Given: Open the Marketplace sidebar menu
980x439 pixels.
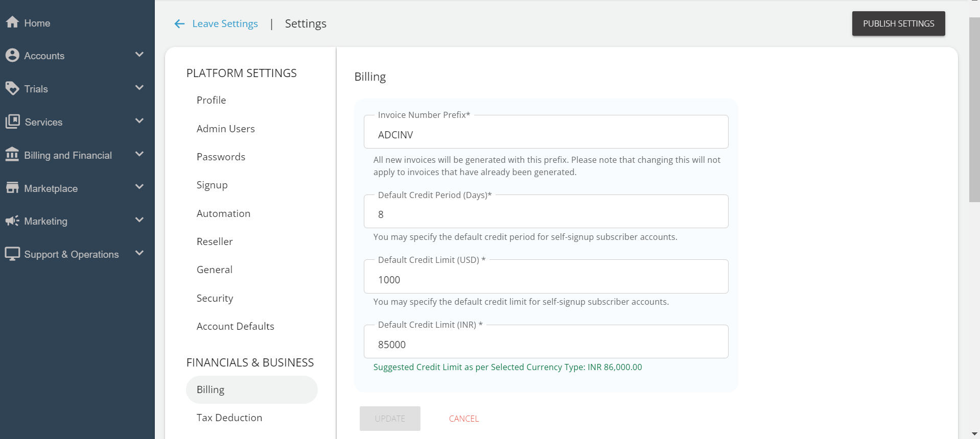Looking at the screenshot, I should (x=77, y=188).
